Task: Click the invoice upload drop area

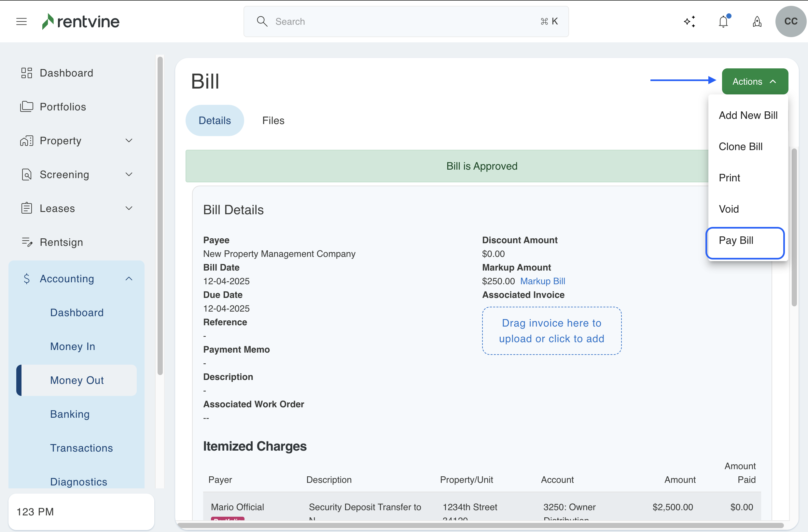Action: [x=551, y=331]
